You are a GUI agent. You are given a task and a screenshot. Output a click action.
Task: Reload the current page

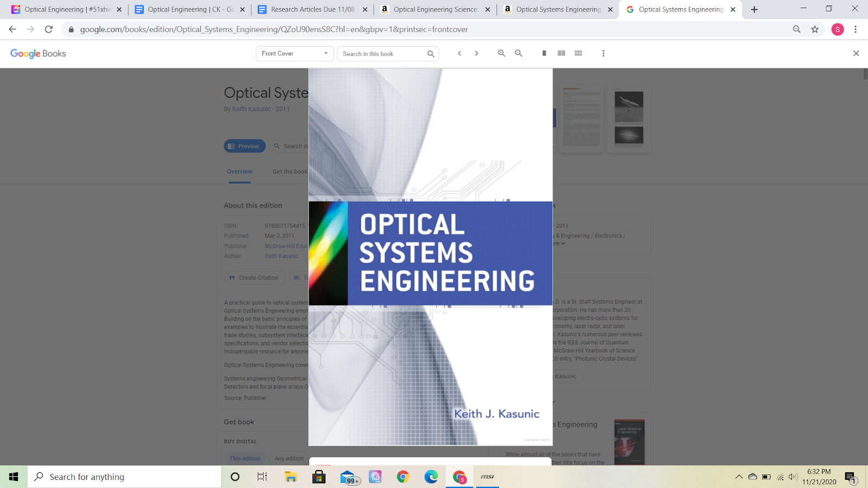point(49,29)
